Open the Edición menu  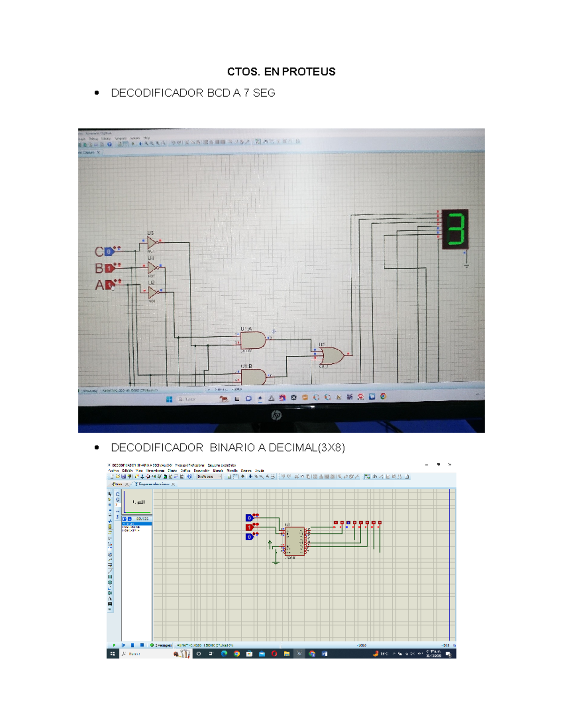pyautogui.click(x=127, y=471)
